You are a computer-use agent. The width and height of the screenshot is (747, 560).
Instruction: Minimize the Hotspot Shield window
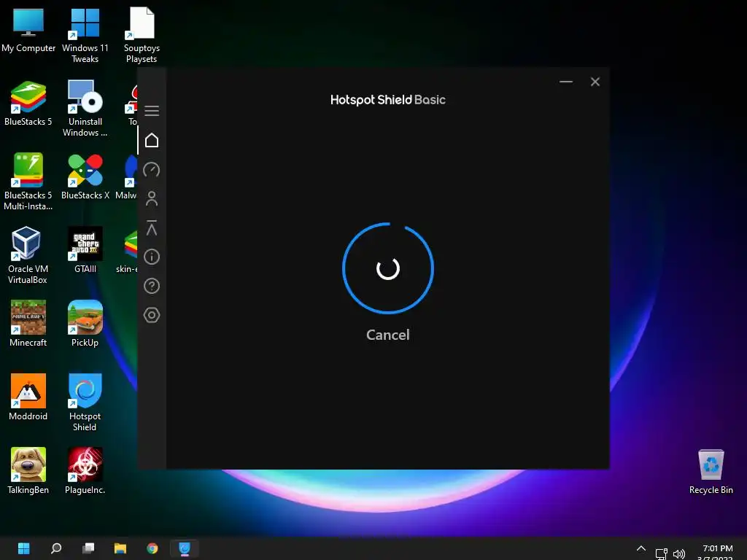566,82
